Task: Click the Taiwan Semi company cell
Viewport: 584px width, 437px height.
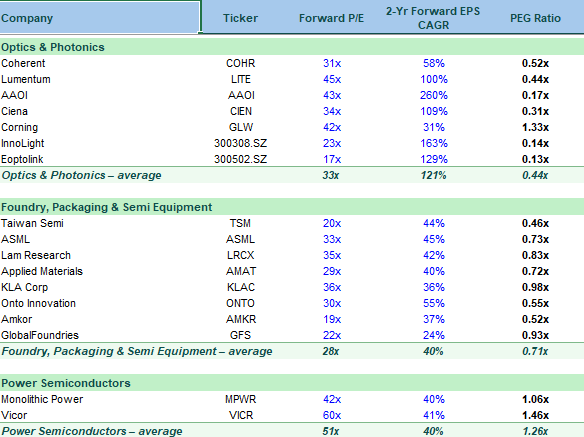Action: [32, 223]
